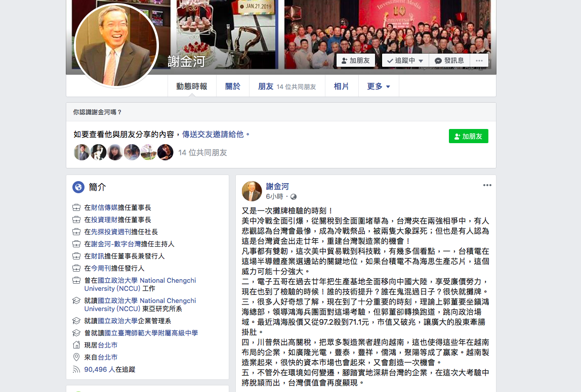Click the checkmark icon in the 追蹤中 button
This screenshot has height=392, width=581.
(390, 60)
